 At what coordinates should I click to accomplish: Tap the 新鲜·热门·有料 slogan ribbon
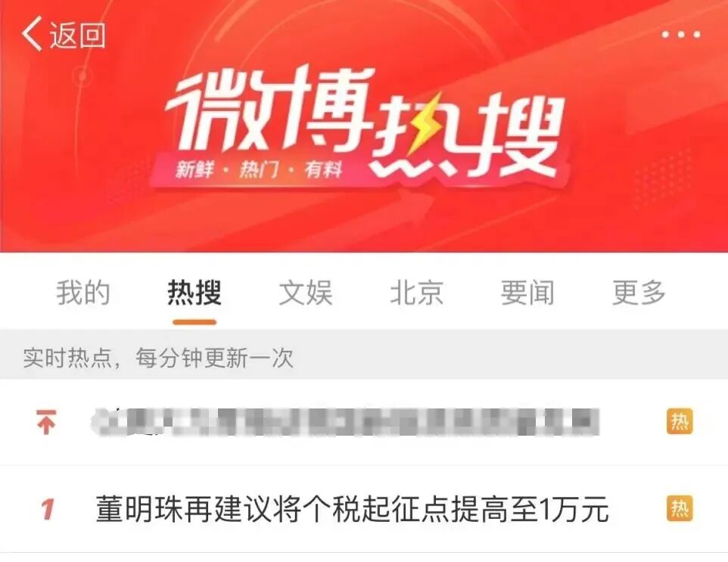(259, 170)
